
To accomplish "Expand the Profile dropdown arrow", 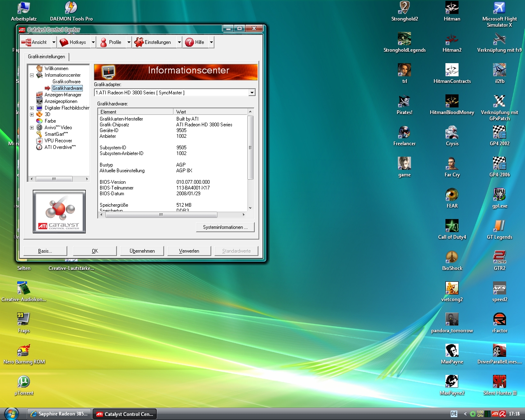I will coord(129,42).
